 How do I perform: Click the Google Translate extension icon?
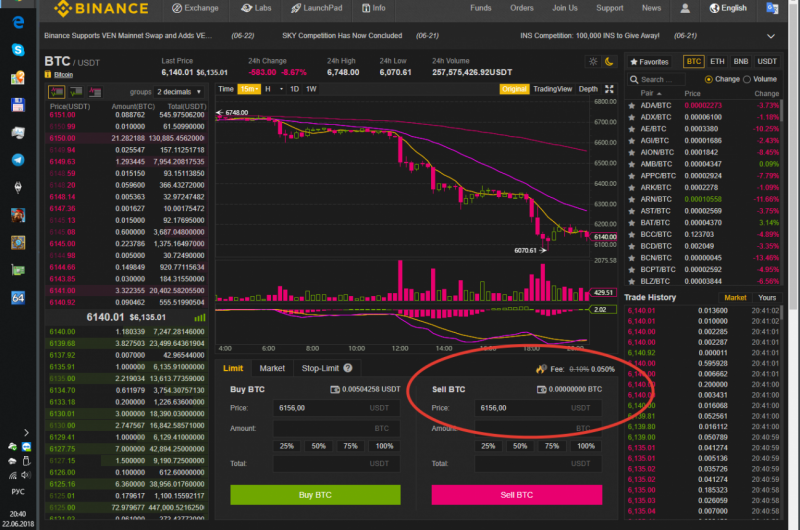tap(772, 8)
